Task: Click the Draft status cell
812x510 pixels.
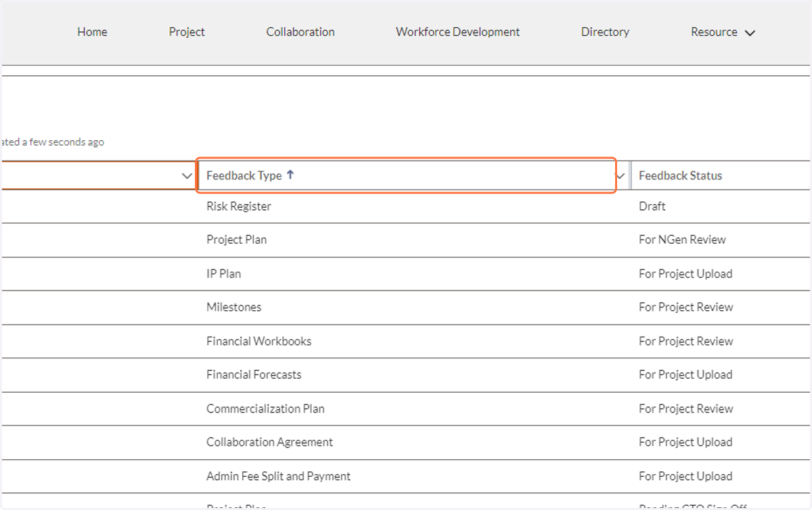Action: tap(652, 207)
